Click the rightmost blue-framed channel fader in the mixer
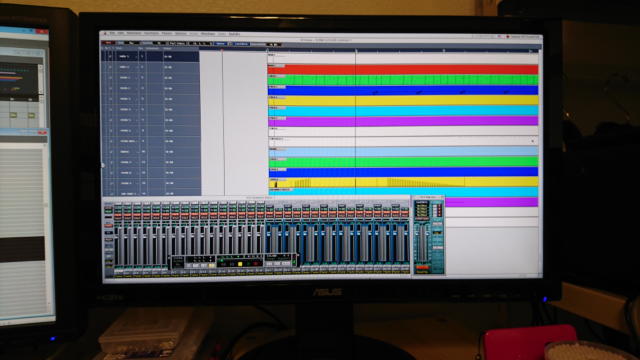640x360 pixels. [400, 243]
